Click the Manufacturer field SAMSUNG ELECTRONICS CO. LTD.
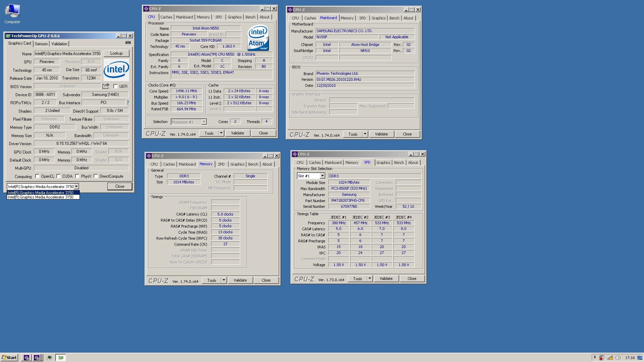The image size is (644, 362). 365,31
